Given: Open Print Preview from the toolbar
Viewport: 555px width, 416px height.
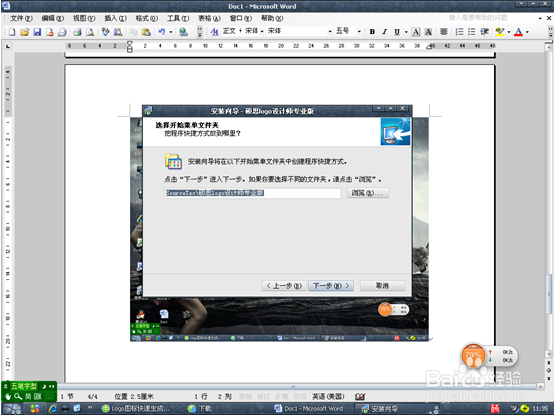Looking at the screenshot, I should [90, 32].
